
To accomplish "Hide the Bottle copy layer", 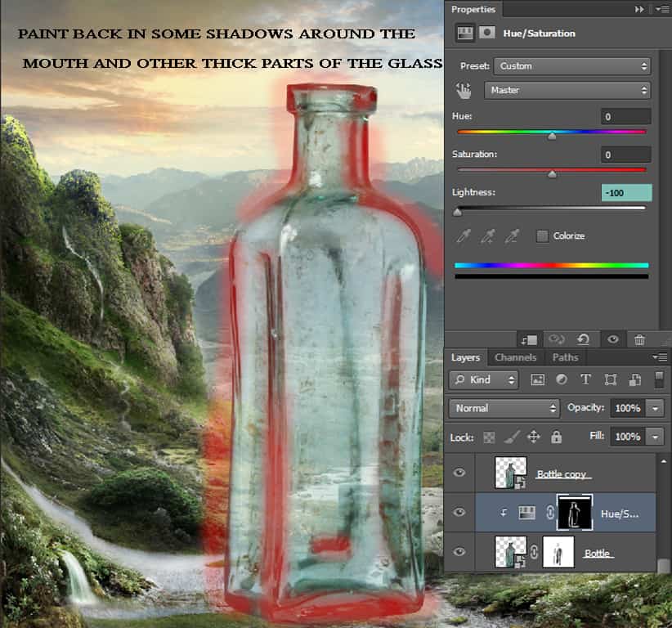I will click(x=459, y=473).
